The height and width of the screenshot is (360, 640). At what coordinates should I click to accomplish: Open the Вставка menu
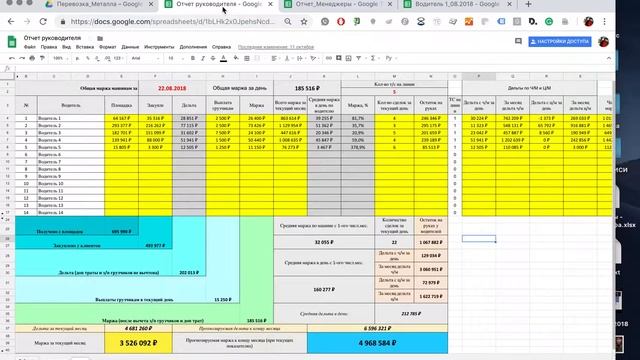(x=85, y=47)
